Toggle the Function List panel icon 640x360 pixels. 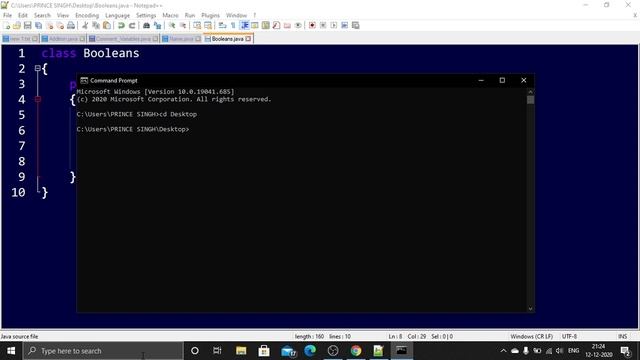point(276,25)
